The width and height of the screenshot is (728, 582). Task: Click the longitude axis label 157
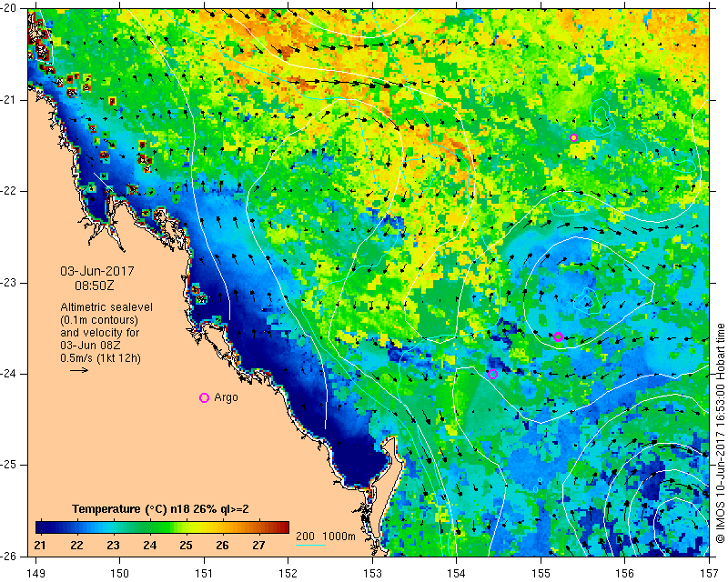point(710,574)
